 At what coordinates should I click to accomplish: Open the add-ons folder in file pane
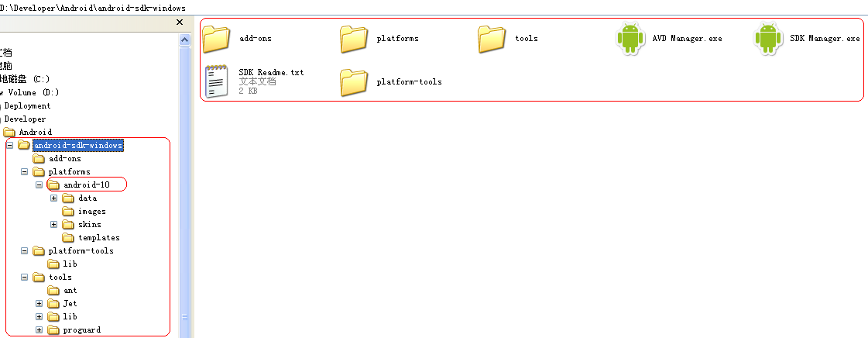click(x=217, y=39)
